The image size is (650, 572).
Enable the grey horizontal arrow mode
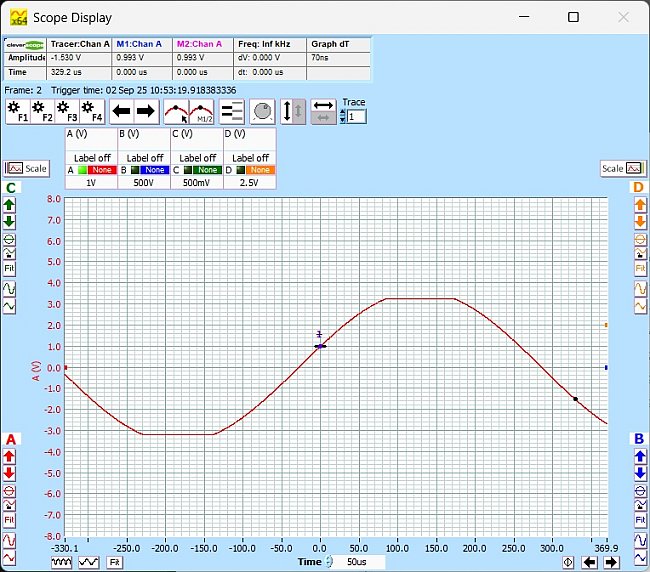coord(323,118)
